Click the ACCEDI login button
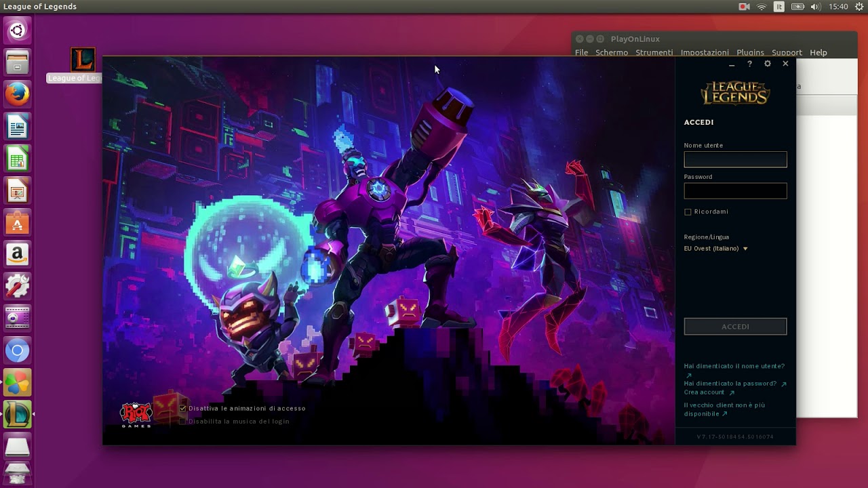Screen dimensions: 868x488 735,327
